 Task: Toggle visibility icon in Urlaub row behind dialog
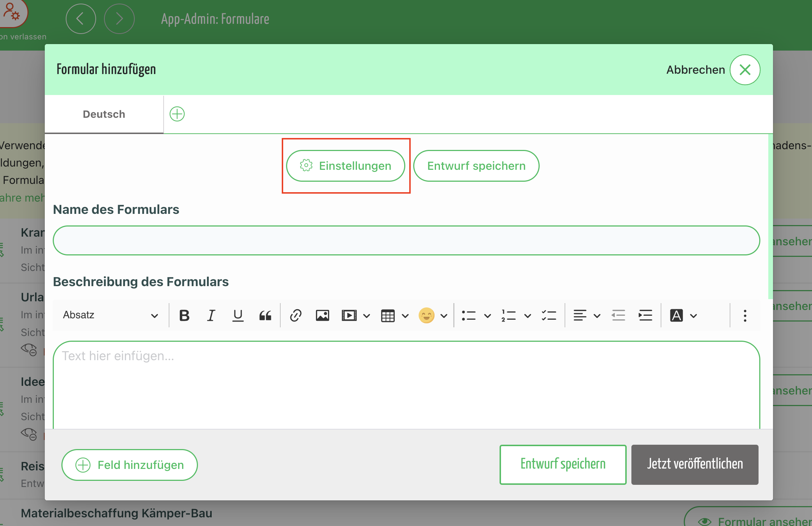tap(29, 349)
